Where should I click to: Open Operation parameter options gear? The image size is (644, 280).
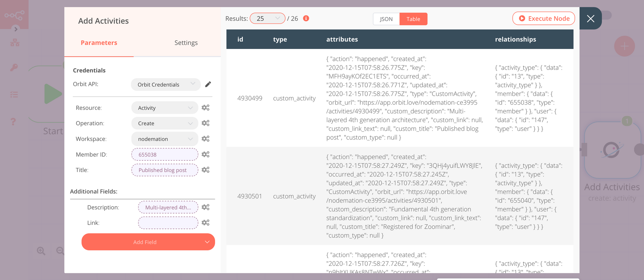[205, 123]
